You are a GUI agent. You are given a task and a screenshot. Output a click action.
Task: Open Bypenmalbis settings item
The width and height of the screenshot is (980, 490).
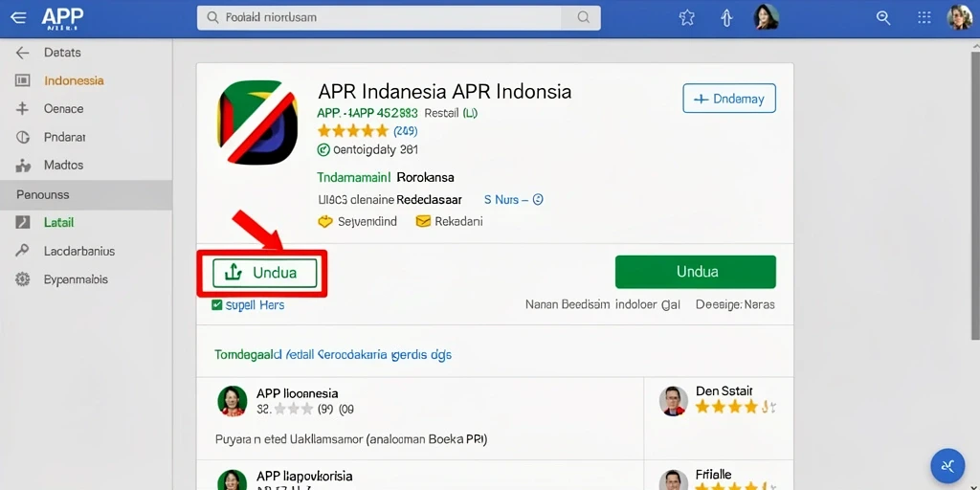coord(76,279)
